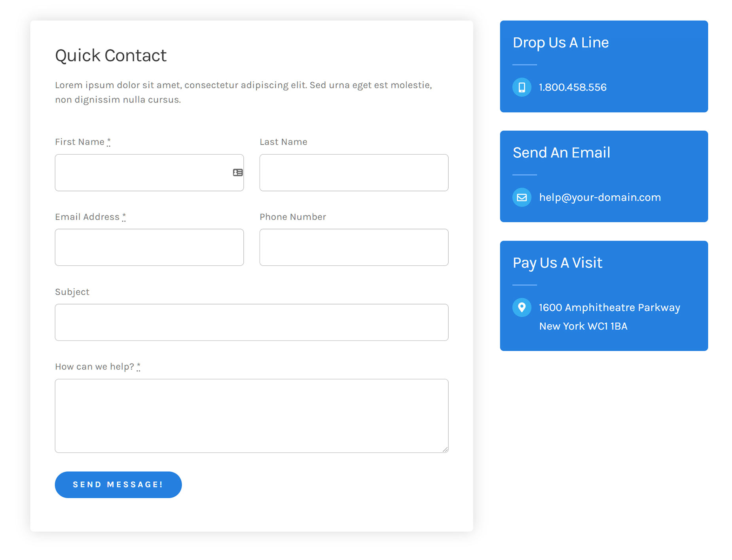Click the contact card autofill icon
Viewport: 732px width, 560px height.
coord(238,172)
